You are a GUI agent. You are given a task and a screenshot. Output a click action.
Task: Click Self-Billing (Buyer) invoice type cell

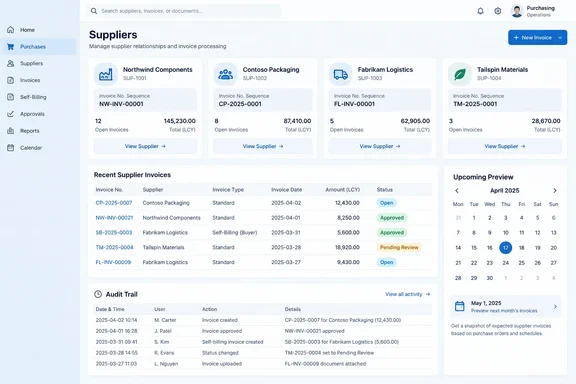[235, 233]
